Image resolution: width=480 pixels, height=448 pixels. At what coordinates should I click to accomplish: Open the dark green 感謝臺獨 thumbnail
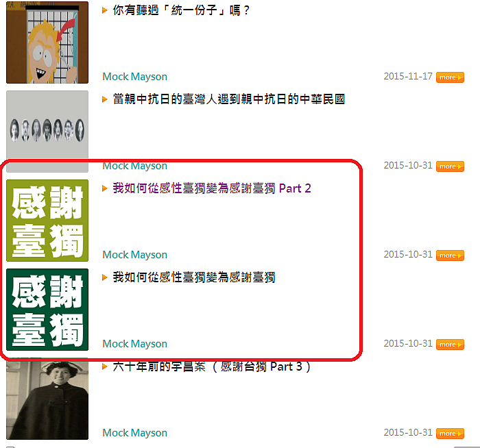coord(47,310)
